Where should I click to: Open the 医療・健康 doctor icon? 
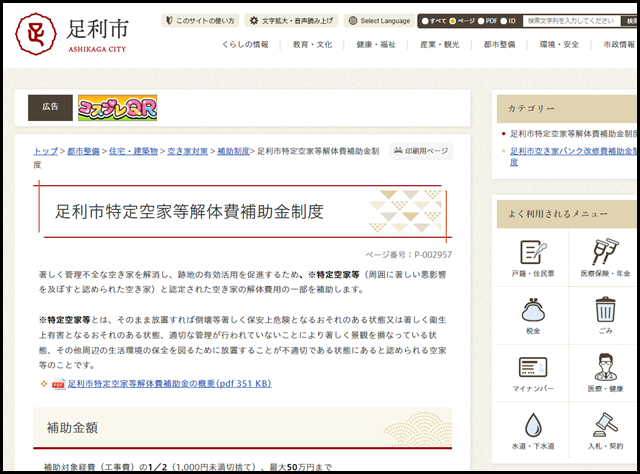click(x=604, y=371)
